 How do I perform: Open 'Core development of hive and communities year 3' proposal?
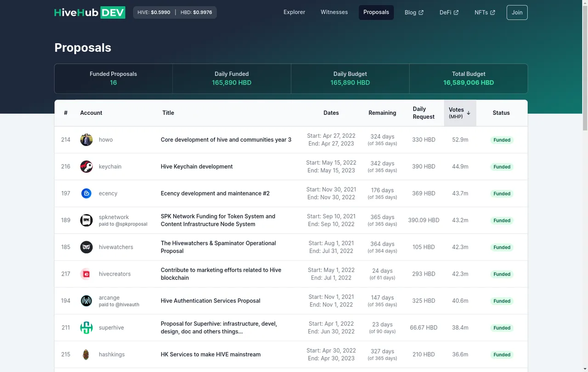(226, 140)
